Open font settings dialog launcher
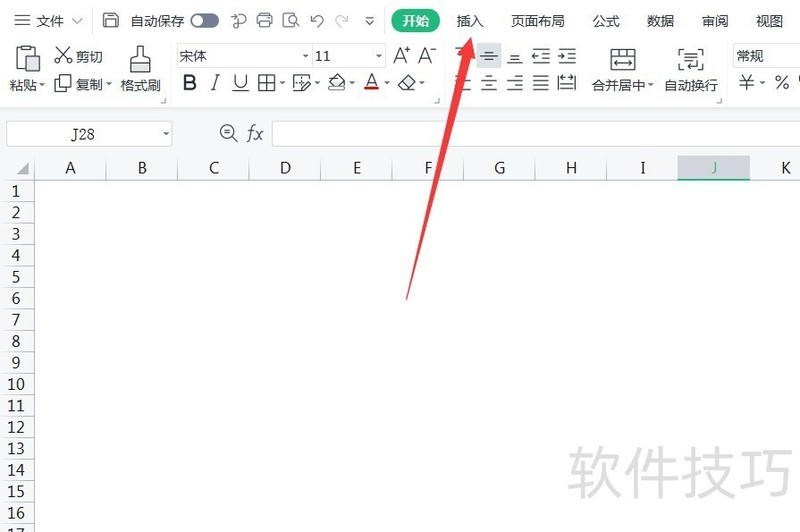The image size is (800, 532). click(x=437, y=101)
